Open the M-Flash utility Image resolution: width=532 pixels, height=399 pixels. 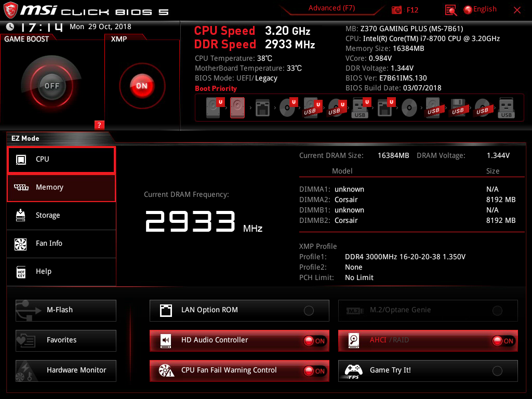(x=66, y=310)
